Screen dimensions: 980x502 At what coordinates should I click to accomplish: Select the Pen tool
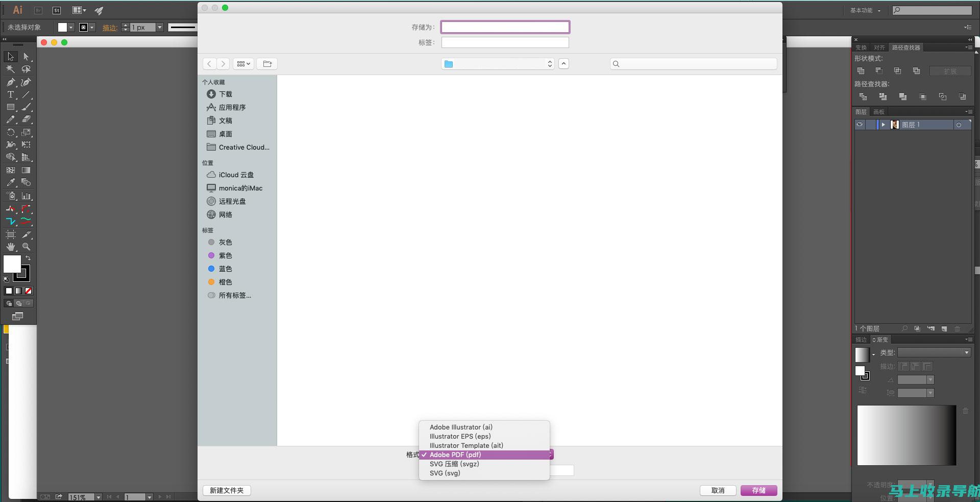pos(10,82)
